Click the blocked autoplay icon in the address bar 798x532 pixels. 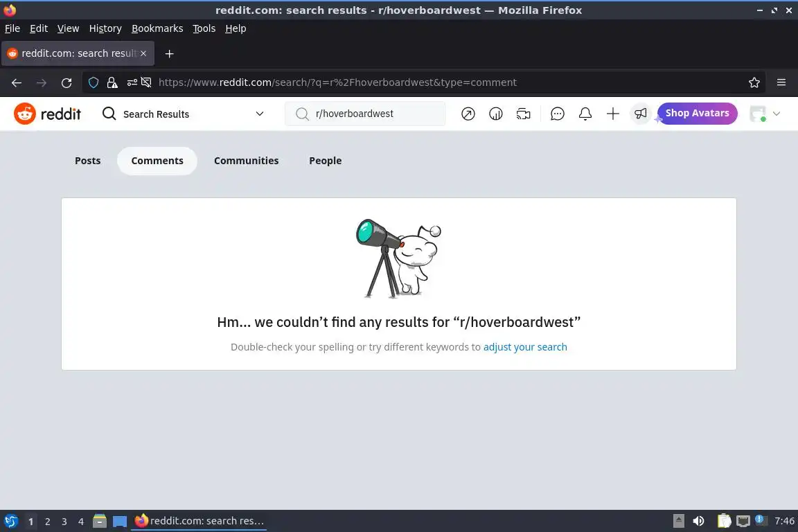tap(146, 82)
